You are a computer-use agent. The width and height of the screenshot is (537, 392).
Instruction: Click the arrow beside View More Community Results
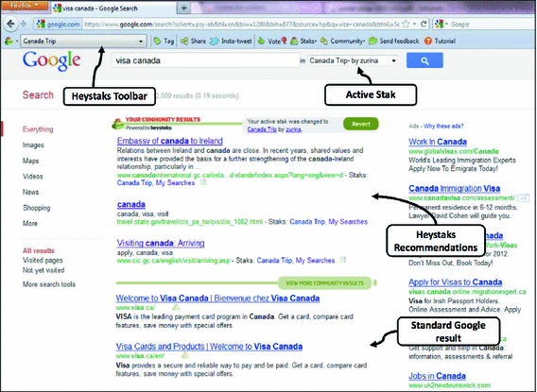(375, 283)
